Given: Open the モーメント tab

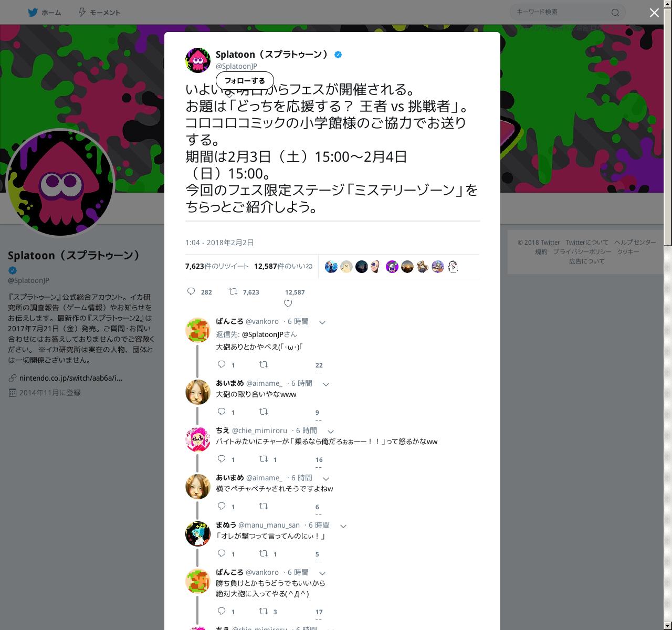Looking at the screenshot, I should tap(100, 13).
